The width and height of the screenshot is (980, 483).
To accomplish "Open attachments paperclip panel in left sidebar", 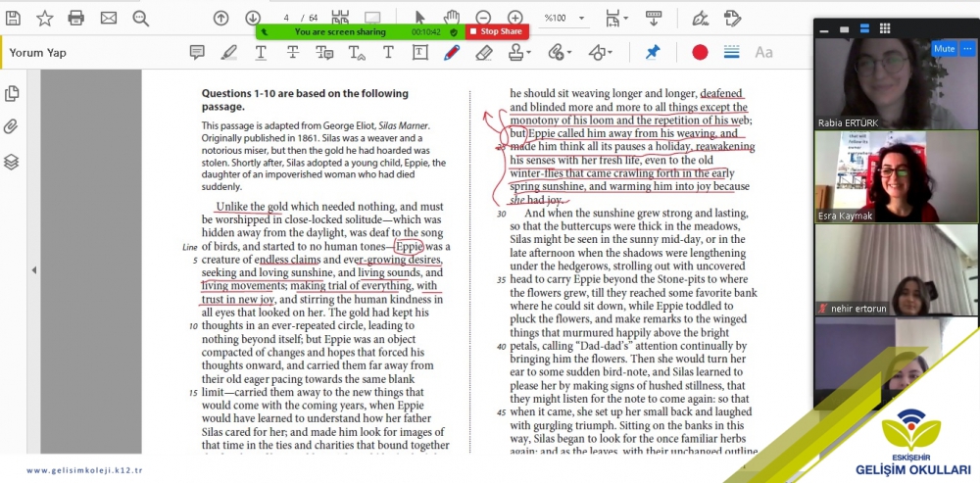I will pos(11,127).
